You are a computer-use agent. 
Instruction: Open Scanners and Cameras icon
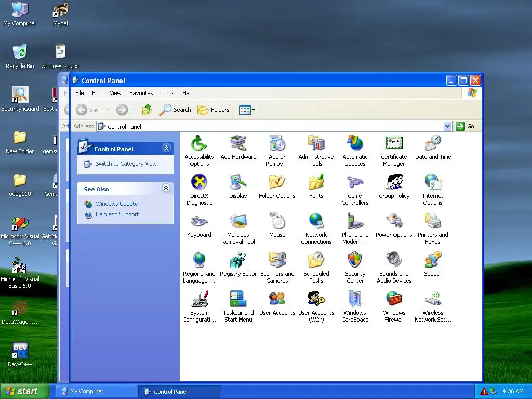(277, 260)
